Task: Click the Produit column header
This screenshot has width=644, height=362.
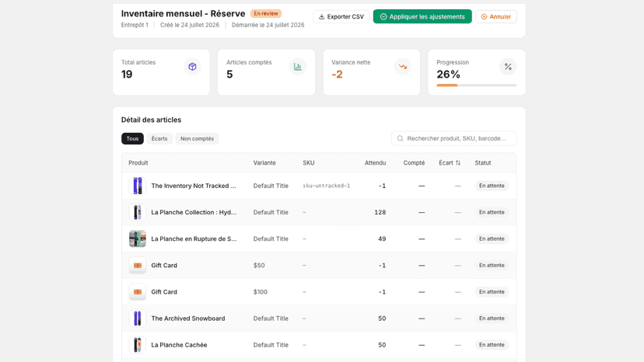Action: 138,163
